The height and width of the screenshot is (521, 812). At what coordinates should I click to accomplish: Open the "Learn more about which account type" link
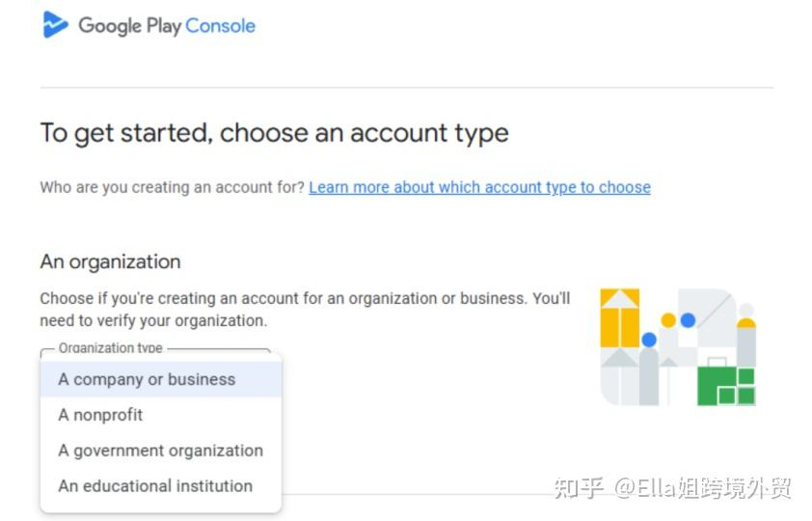coord(479,187)
